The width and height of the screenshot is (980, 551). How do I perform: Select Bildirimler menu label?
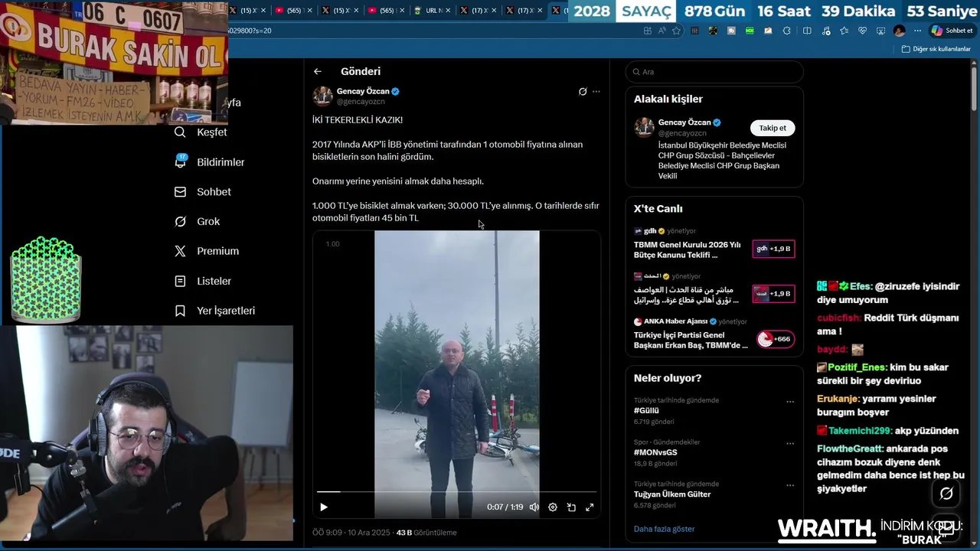pos(220,162)
